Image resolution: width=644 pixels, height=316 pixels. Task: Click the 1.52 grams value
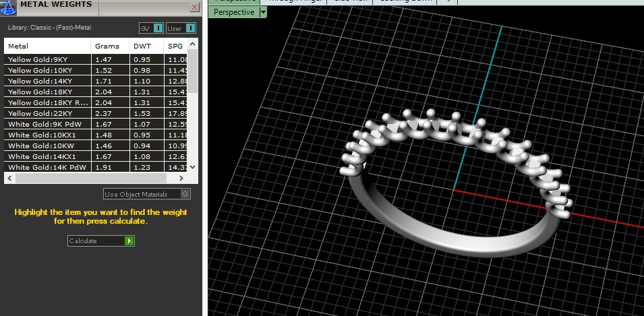[103, 70]
